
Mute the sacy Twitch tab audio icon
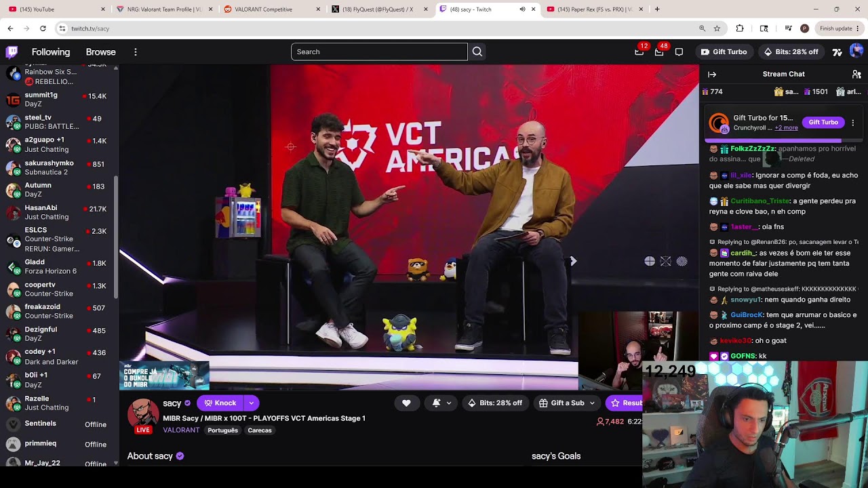pyautogui.click(x=522, y=9)
